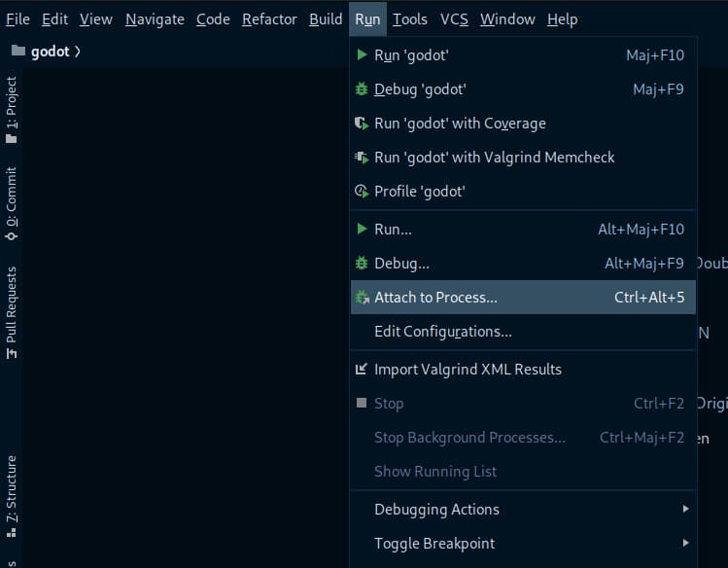This screenshot has width=728, height=568.
Task: Open the Build menu
Action: pyautogui.click(x=326, y=19)
